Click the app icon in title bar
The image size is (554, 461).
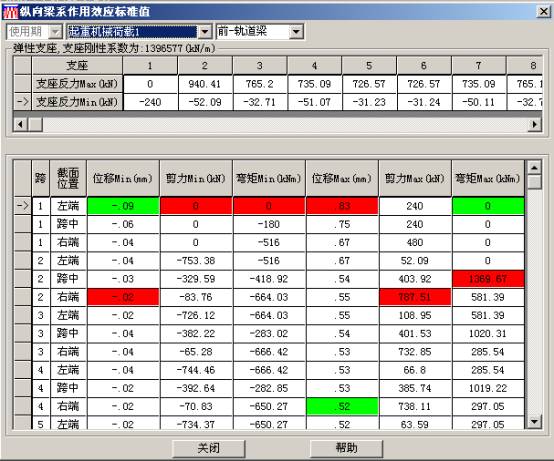10,12
